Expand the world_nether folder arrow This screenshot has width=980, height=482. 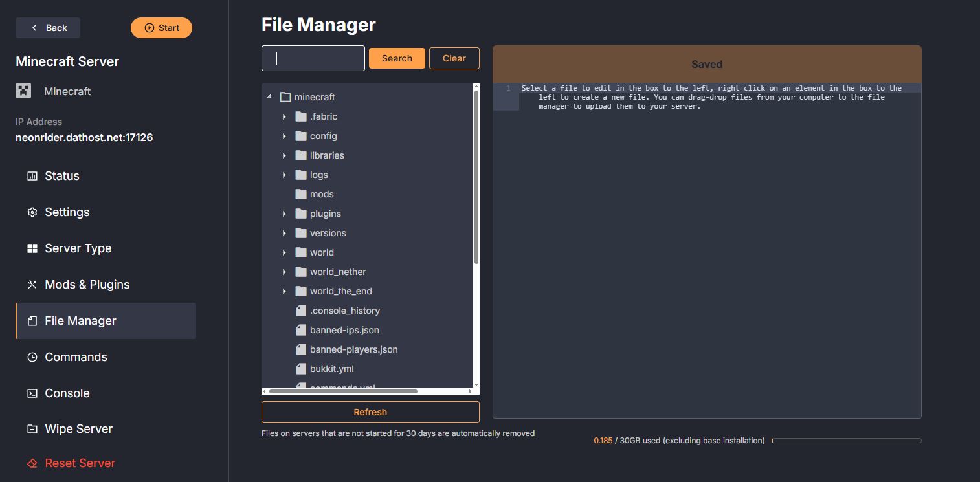pyautogui.click(x=284, y=272)
